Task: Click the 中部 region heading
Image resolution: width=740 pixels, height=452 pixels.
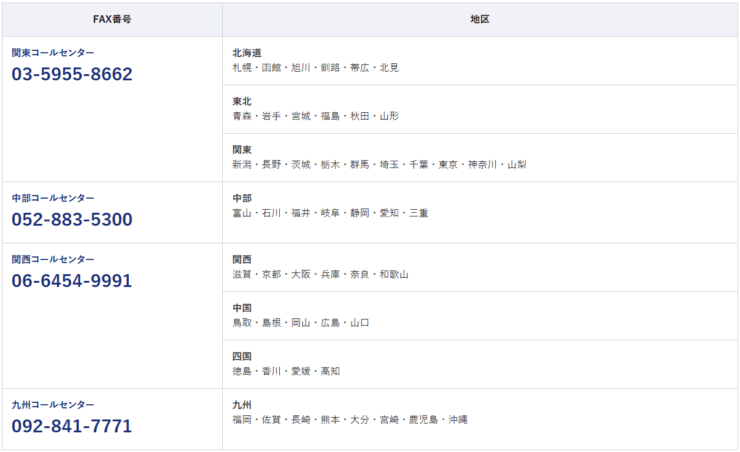Action: (242, 198)
